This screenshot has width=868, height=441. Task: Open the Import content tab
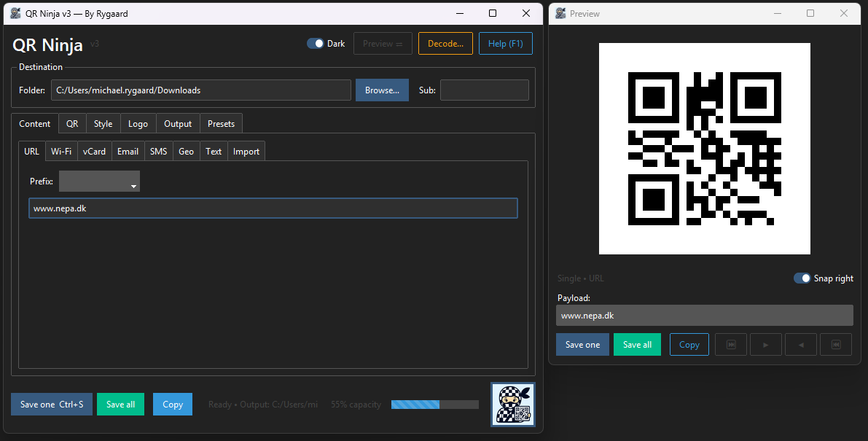pyautogui.click(x=246, y=152)
